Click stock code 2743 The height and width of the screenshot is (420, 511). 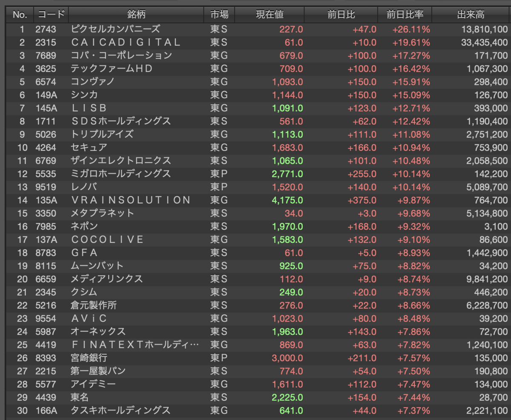click(x=46, y=29)
